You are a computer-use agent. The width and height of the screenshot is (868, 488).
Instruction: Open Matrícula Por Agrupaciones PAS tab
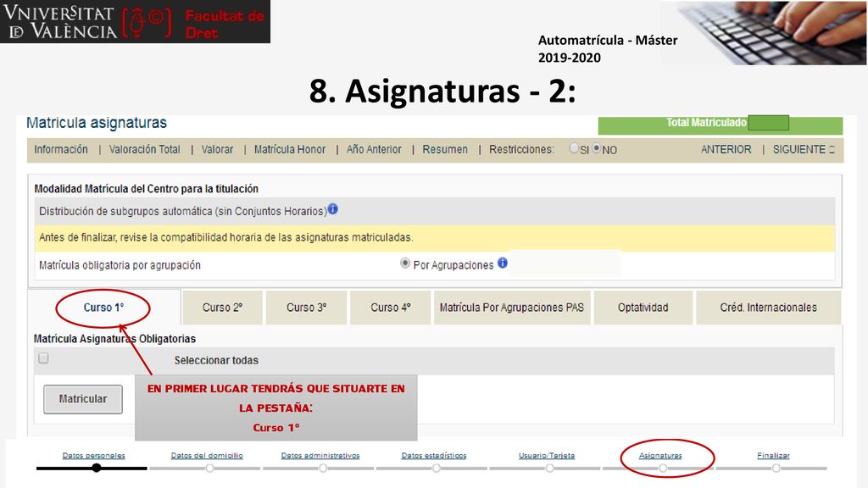pos(512,308)
